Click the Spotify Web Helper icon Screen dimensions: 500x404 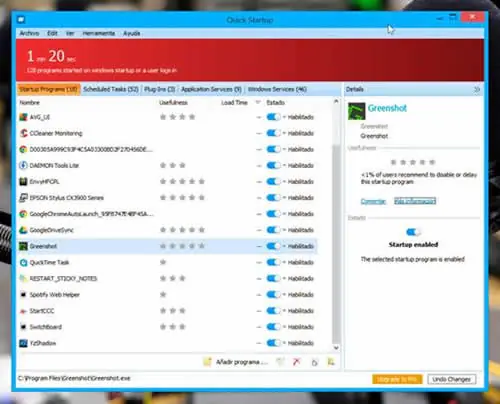pos(23,295)
